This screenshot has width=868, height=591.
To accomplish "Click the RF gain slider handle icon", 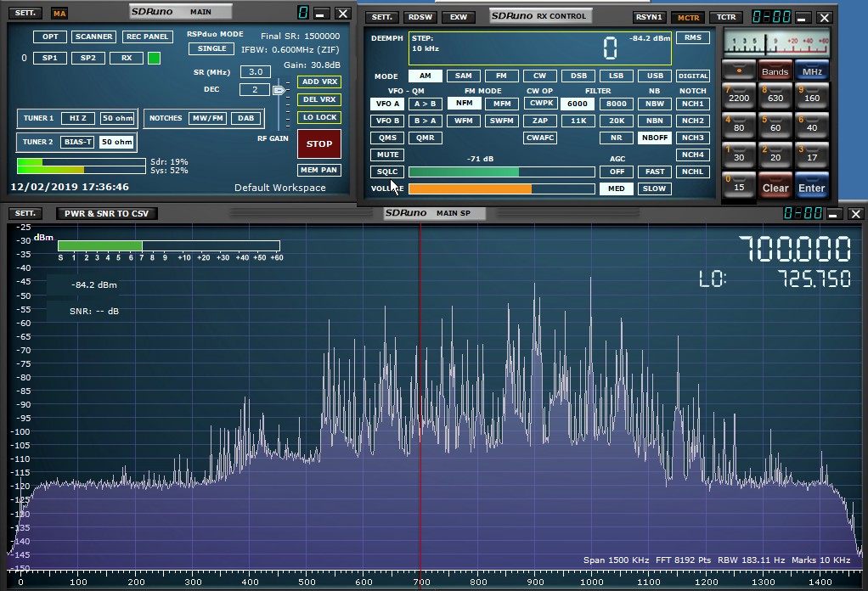I will coord(279,90).
